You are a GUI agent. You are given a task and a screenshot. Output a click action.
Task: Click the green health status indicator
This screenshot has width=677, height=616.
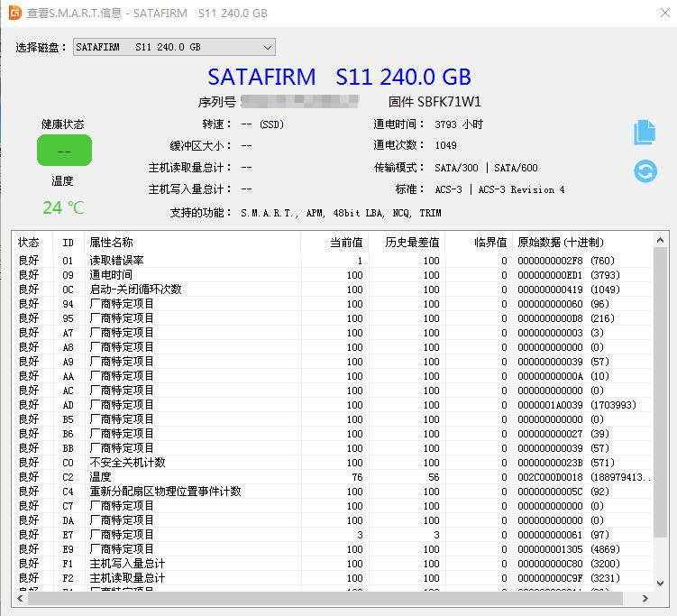(x=64, y=151)
